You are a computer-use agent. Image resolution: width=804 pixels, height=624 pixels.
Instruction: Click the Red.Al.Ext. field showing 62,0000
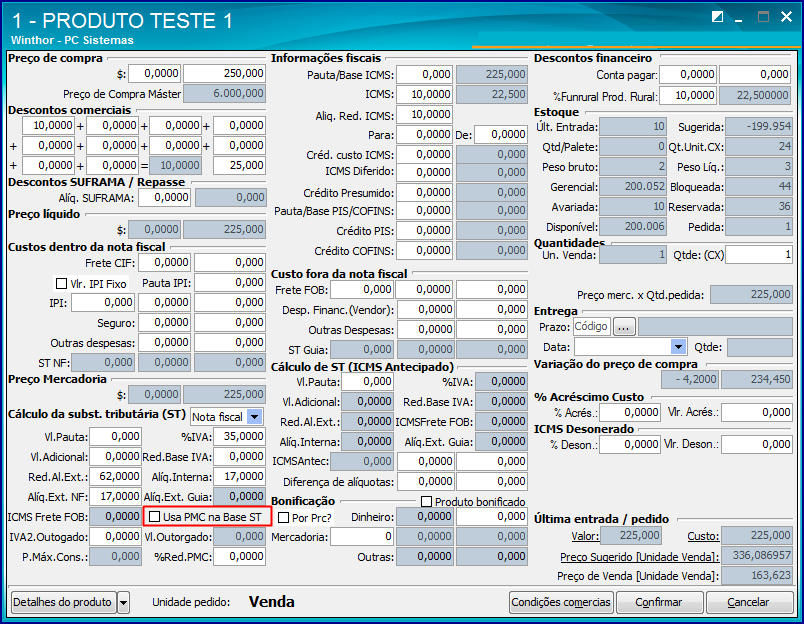pyautogui.click(x=115, y=476)
